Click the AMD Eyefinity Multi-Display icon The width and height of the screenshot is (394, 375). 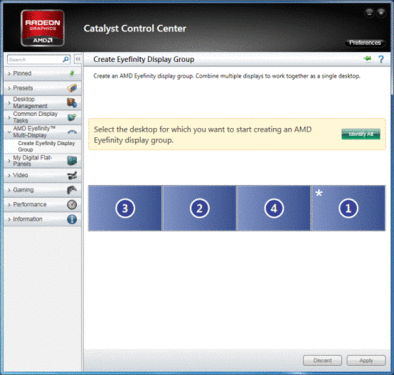72,132
